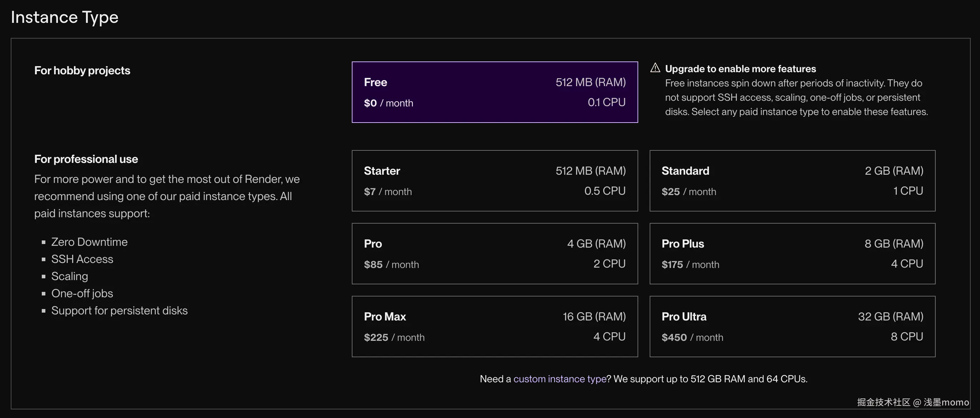Click the $450 / month price label
This screenshot has height=418, width=980.
tap(692, 337)
